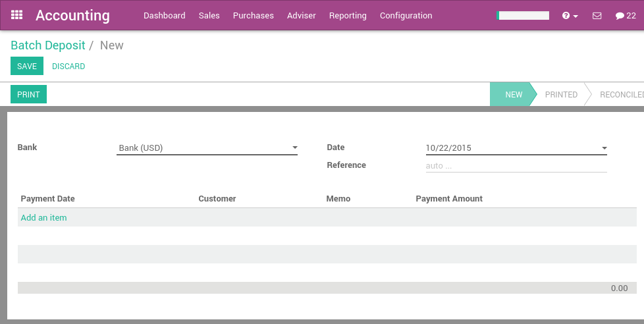The image size is (644, 324).
Task: Expand the Bank (USD) dropdown arrow
Action: [x=295, y=148]
